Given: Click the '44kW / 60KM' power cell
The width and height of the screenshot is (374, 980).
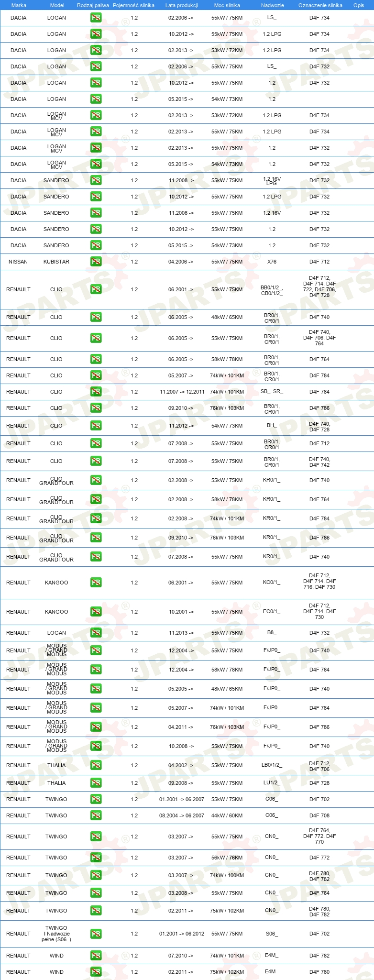Looking at the screenshot, I should click(x=227, y=815).
